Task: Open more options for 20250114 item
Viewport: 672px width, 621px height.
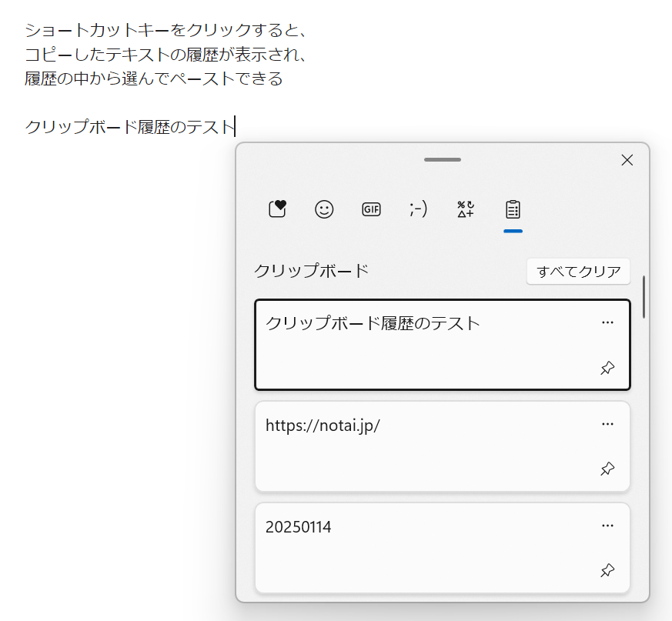Action: point(607,526)
